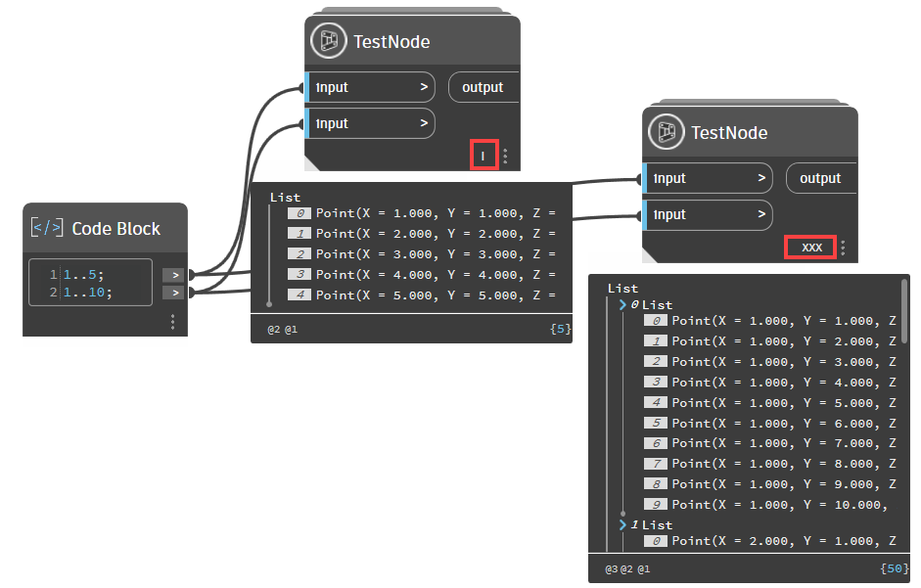The height and width of the screenshot is (588, 921).
Task: Click the index 0 badge in the Point list preview
Action: 299,211
